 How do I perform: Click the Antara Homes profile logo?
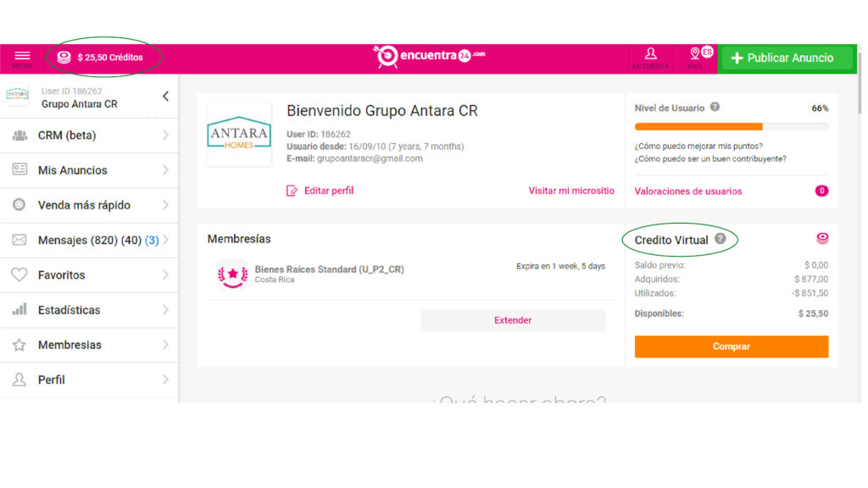[239, 134]
